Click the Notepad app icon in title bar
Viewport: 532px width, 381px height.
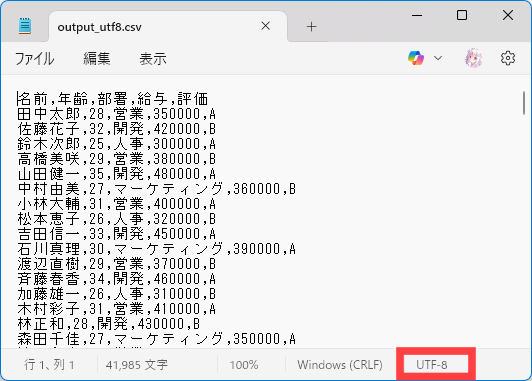click(25, 26)
